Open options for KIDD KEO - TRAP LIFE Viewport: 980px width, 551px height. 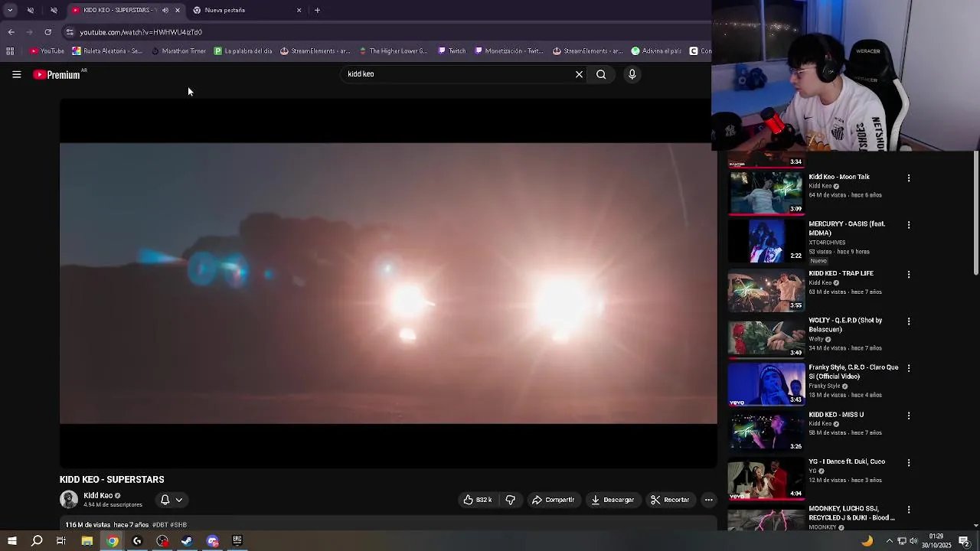[x=909, y=274]
